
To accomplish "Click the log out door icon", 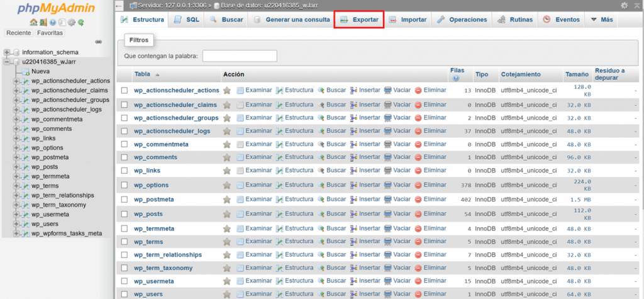I will click(x=43, y=22).
